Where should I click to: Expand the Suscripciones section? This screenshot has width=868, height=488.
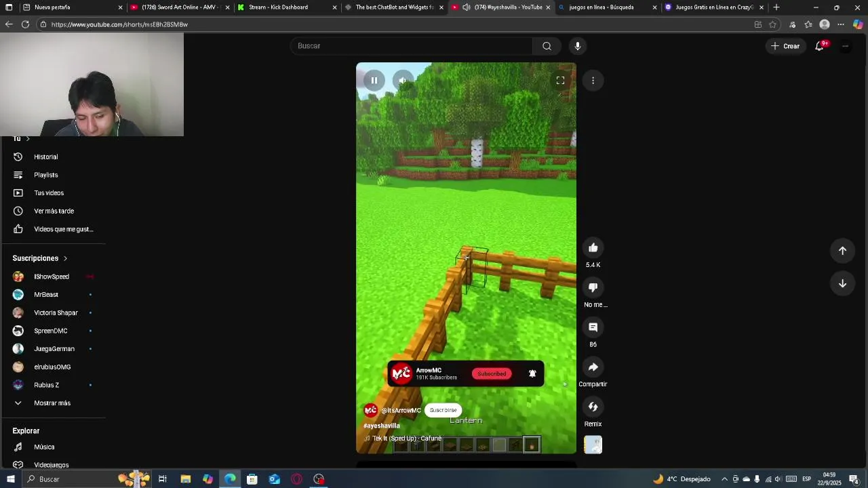click(x=40, y=258)
